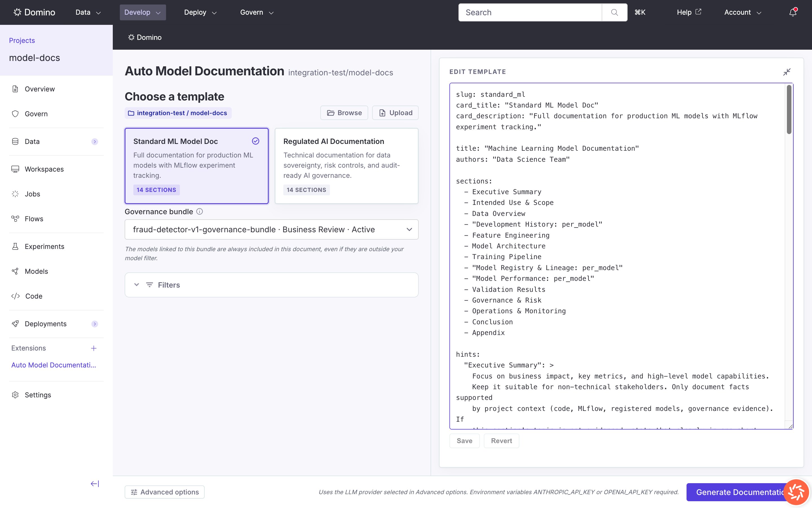
Task: Click the Deployments rocket icon
Action: click(x=15, y=323)
